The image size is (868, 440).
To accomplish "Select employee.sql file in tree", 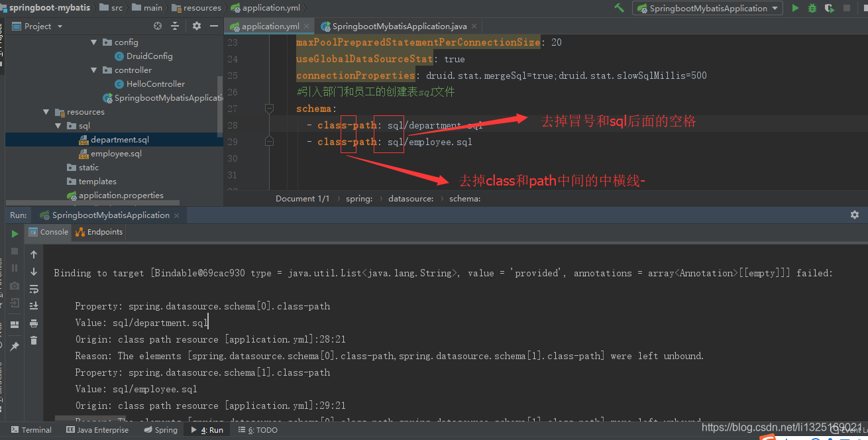I will (110, 153).
